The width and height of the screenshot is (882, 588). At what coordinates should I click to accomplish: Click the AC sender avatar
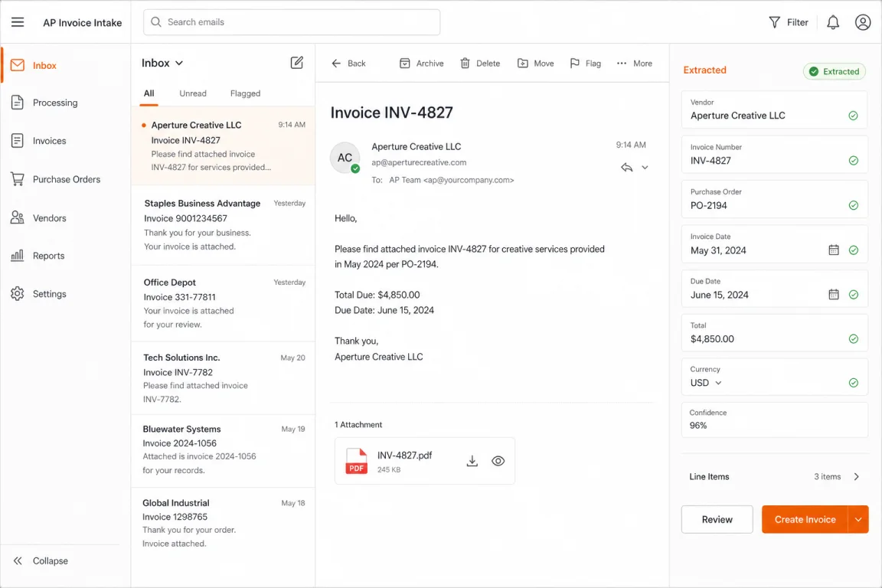click(345, 158)
